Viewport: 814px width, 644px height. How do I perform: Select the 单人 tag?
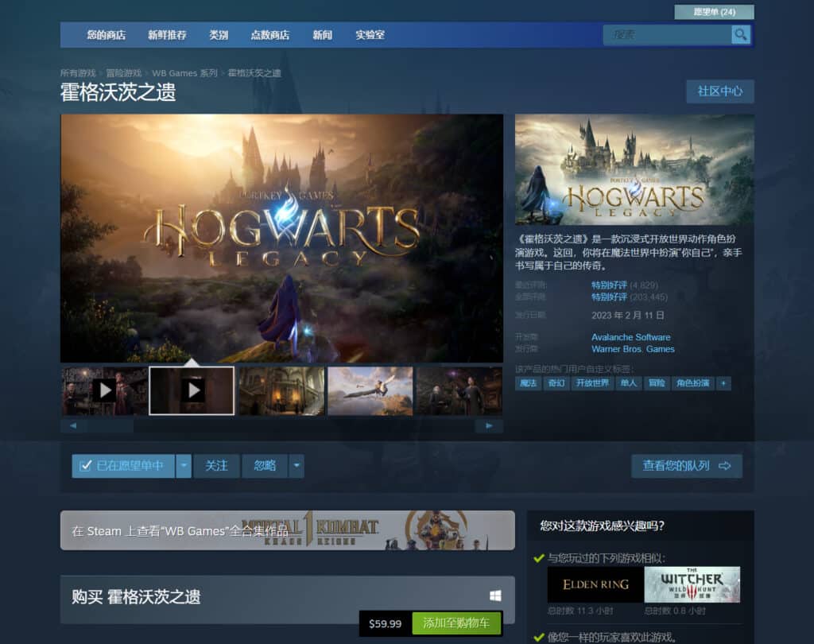(x=628, y=383)
